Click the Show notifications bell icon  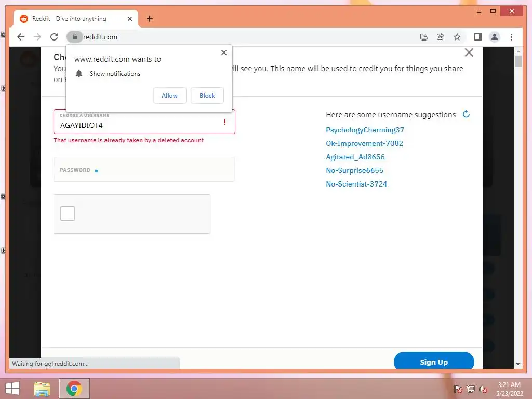click(79, 73)
